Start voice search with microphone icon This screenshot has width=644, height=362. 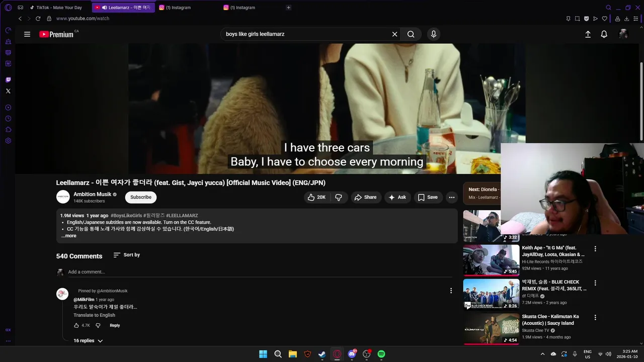pyautogui.click(x=434, y=34)
